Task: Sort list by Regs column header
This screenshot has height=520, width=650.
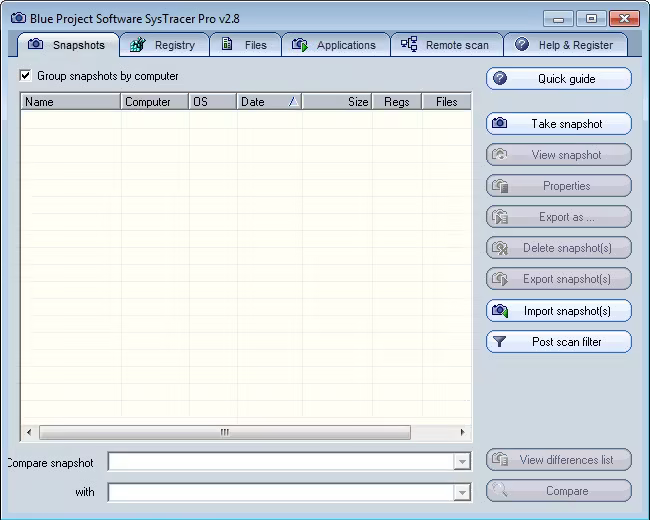Action: point(397,102)
